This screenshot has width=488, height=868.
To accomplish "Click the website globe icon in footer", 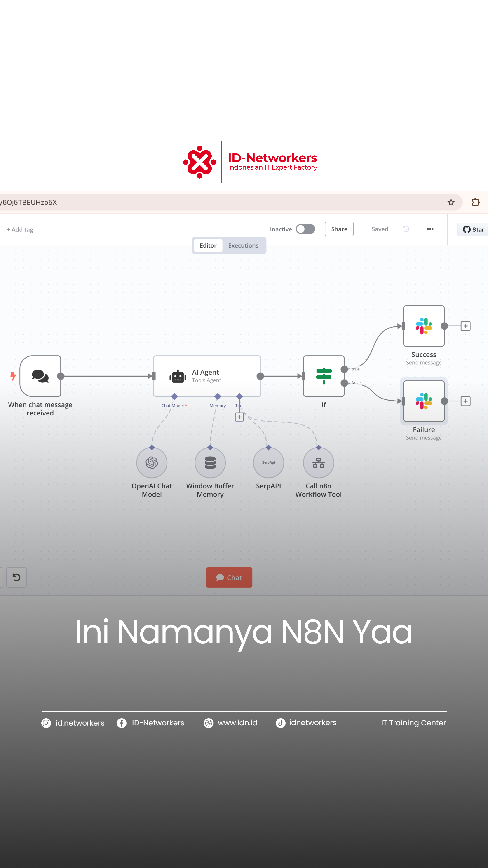I will coord(209,723).
